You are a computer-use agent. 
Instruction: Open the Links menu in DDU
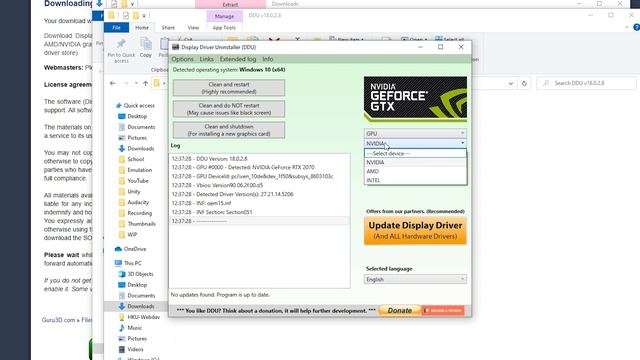point(206,59)
